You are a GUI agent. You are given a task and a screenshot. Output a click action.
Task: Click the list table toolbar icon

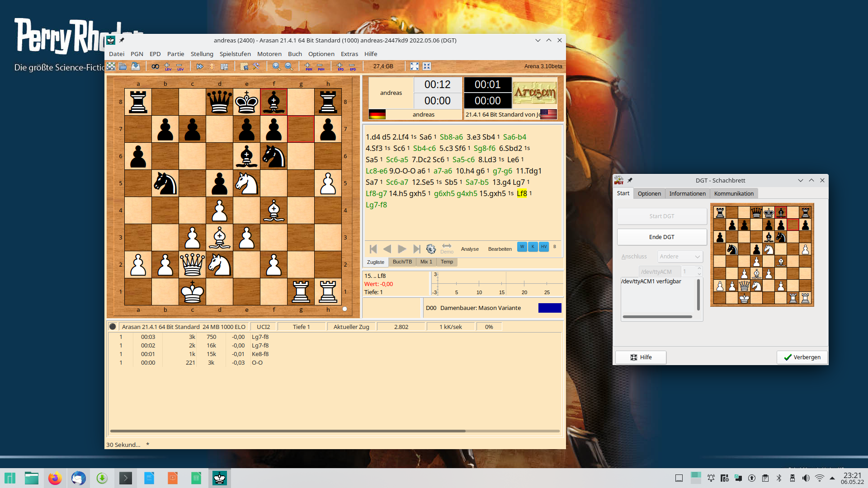click(224, 66)
